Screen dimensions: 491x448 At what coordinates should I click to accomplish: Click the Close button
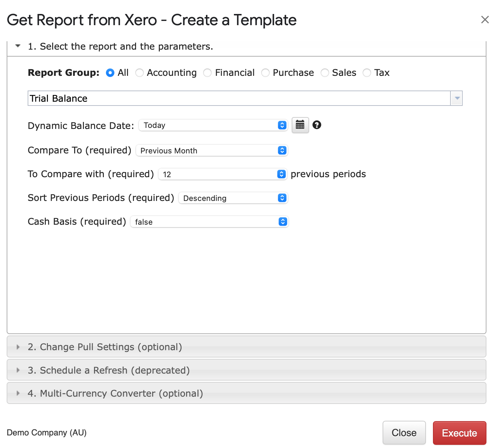404,433
